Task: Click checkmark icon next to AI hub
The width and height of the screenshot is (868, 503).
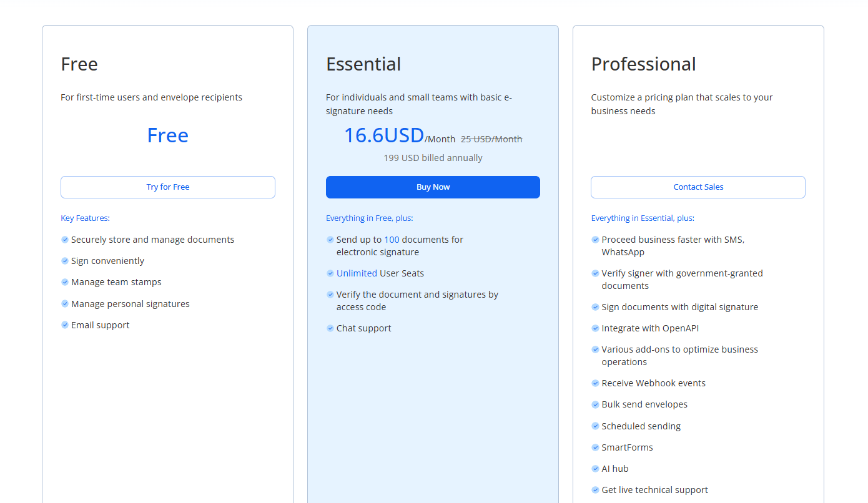Action: coord(596,469)
